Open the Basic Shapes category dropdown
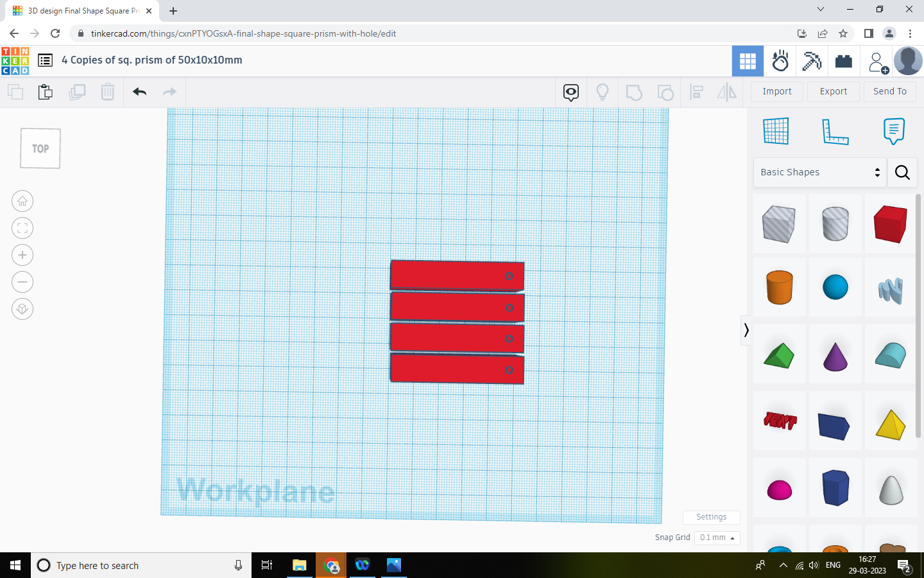Viewport: 924px width, 578px height. pyautogui.click(x=819, y=172)
